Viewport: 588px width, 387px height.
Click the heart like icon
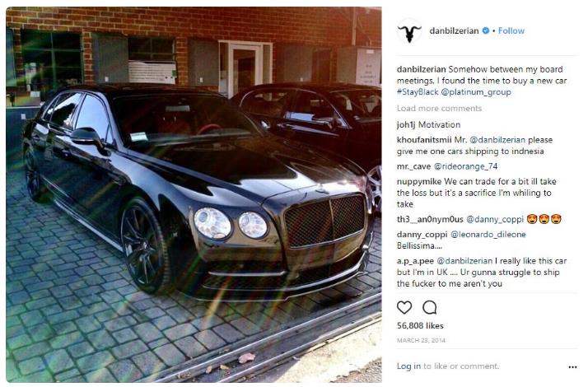404,307
